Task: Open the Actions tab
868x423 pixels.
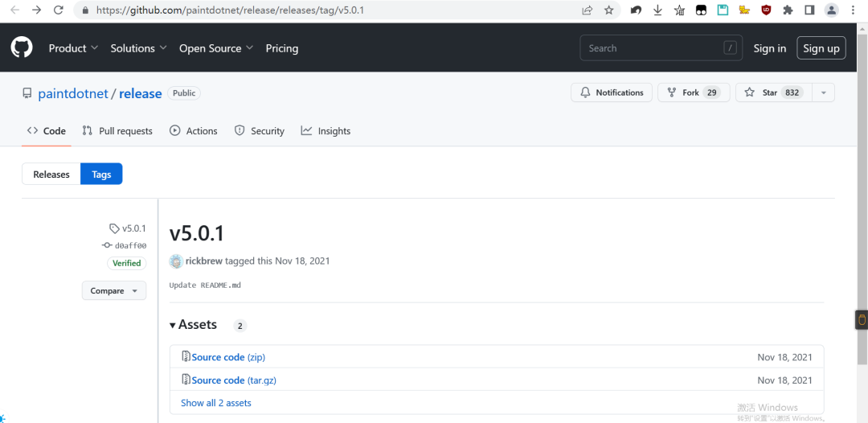Action: 193,130
